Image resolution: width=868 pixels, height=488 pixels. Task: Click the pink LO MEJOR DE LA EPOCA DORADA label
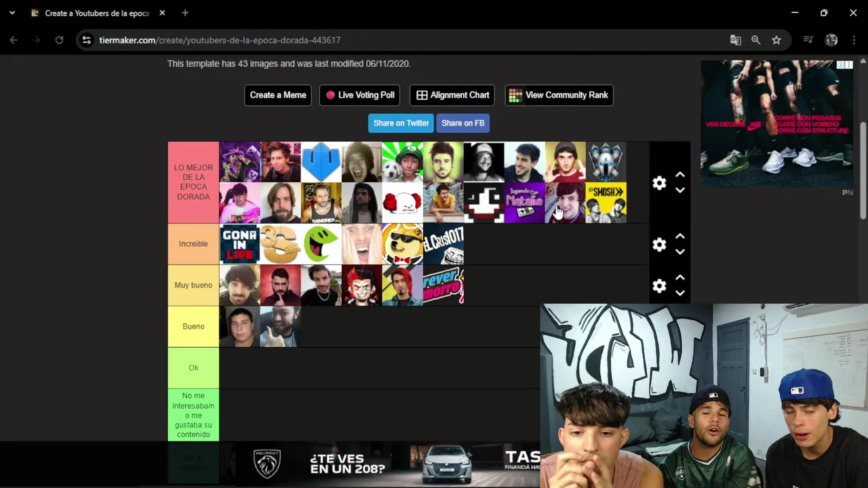coord(193,182)
